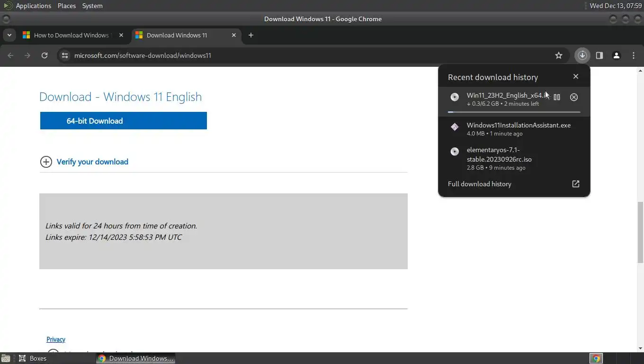Open a new tab with plus button

[251, 35]
